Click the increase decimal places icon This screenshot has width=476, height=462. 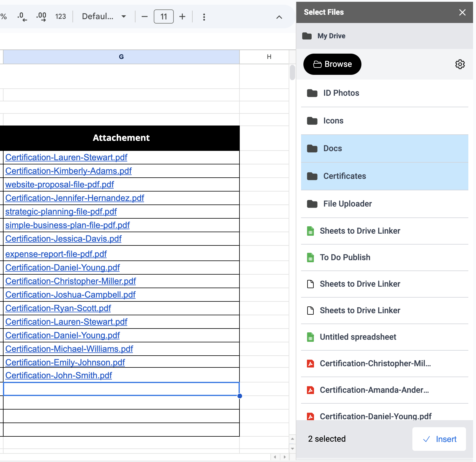pos(41,16)
